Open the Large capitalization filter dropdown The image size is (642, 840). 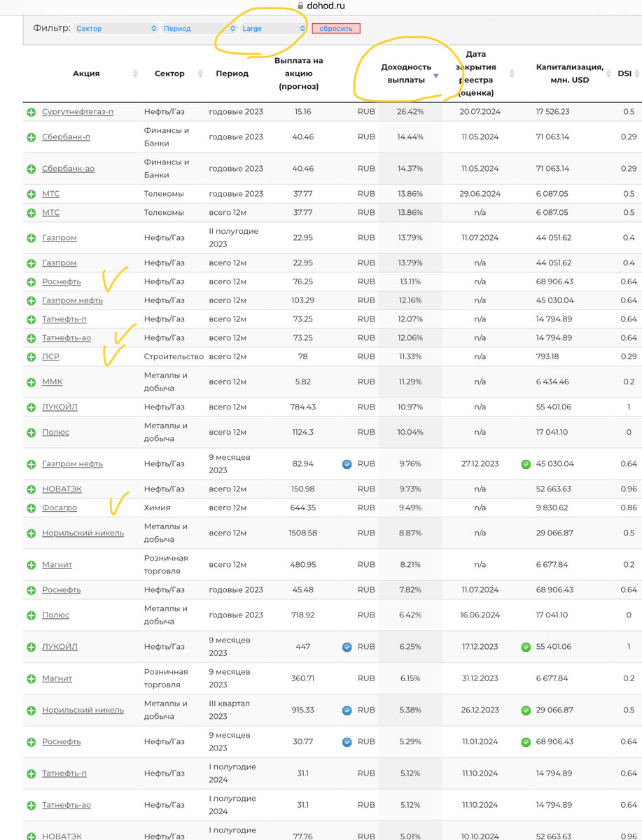(x=273, y=29)
